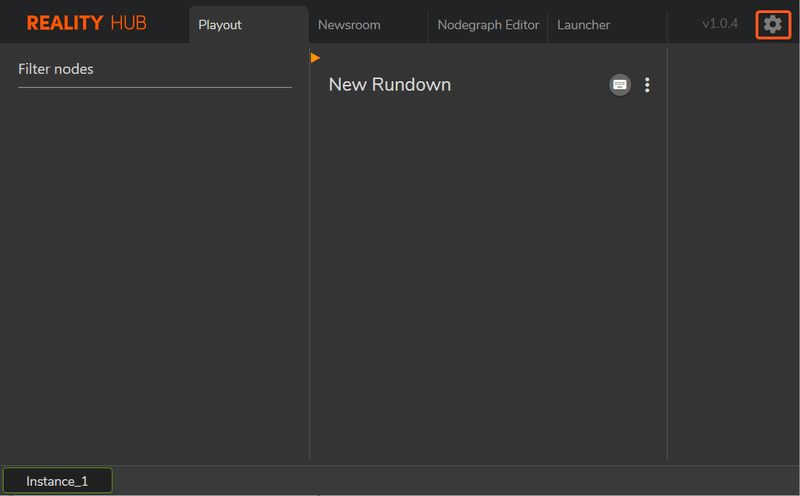This screenshot has height=496, width=800.
Task: Open the Launcher tab
Action: tap(607, 24)
